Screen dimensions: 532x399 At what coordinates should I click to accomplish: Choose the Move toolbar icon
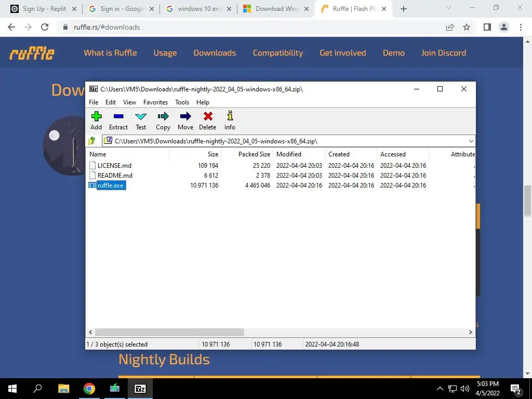(185, 121)
